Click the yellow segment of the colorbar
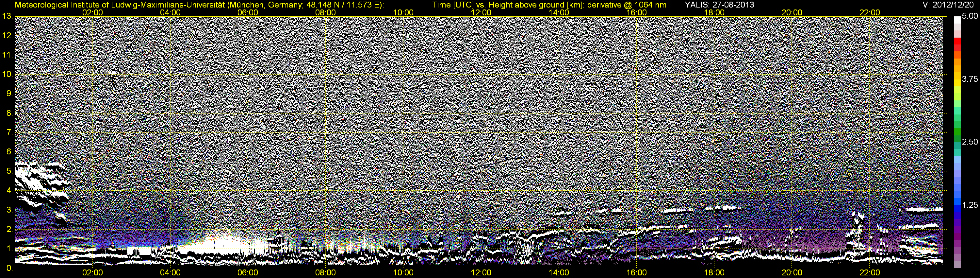Screen dimensions: 980x278 tap(957, 82)
